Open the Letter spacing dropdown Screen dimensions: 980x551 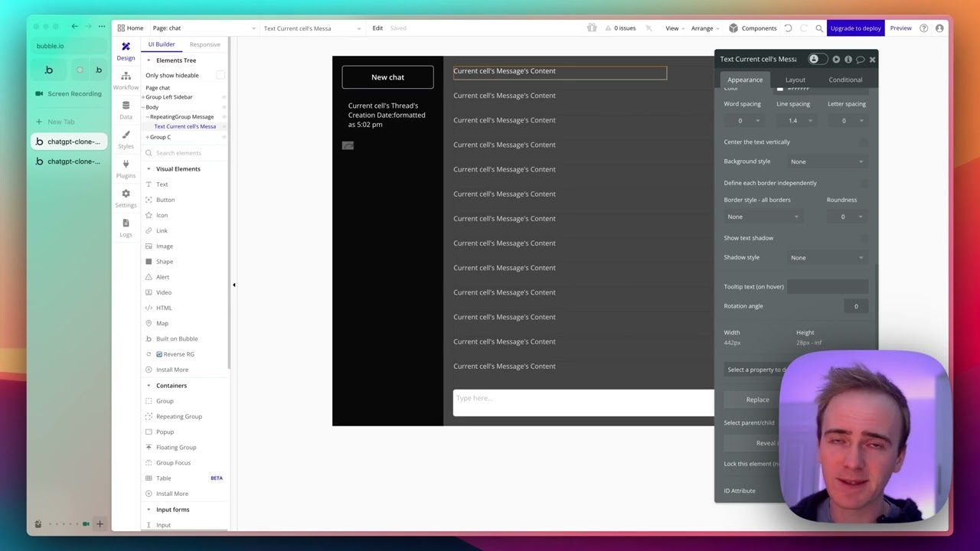click(x=847, y=120)
